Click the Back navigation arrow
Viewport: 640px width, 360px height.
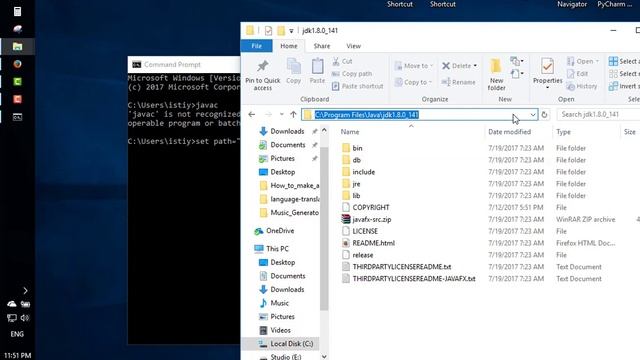tap(252, 115)
